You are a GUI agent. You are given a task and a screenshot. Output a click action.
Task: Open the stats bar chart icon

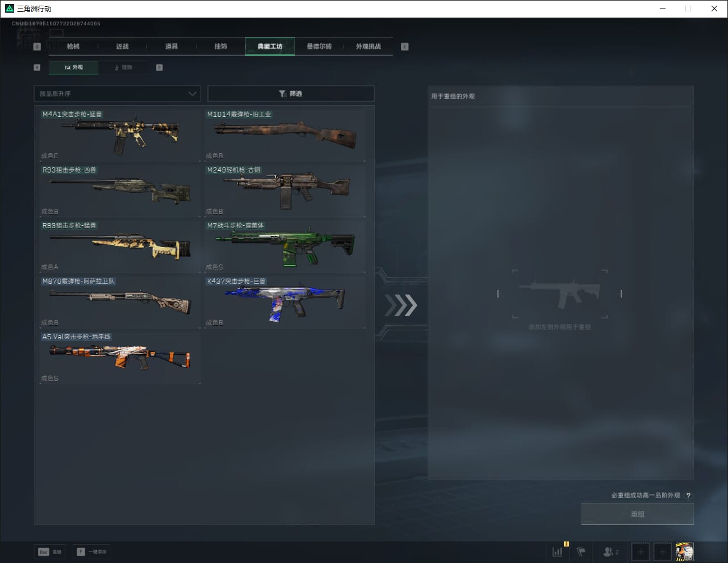click(x=558, y=551)
